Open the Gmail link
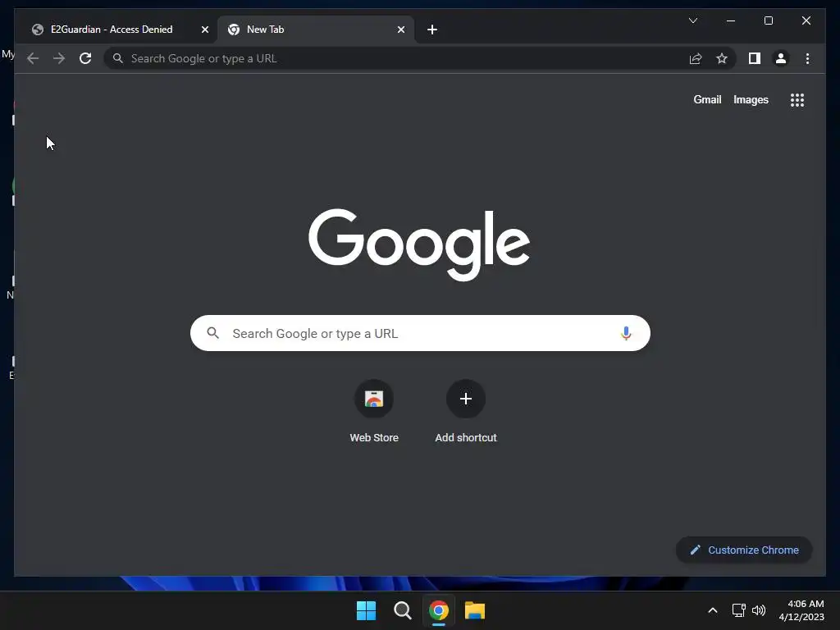Screen dimensions: 840x630 707,99
